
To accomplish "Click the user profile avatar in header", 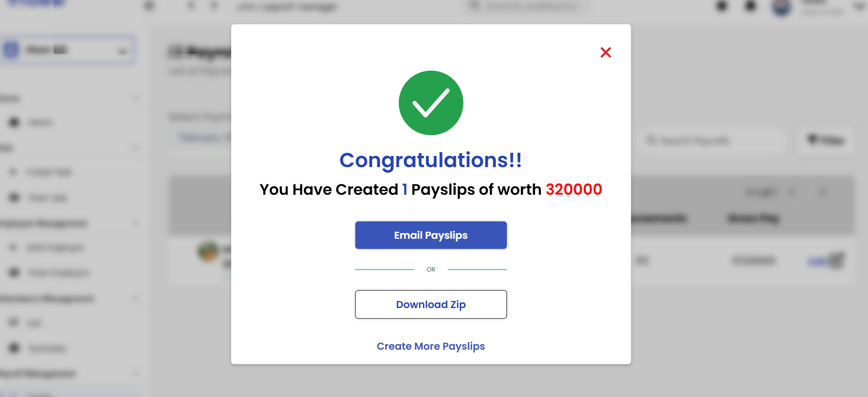I will (x=781, y=7).
